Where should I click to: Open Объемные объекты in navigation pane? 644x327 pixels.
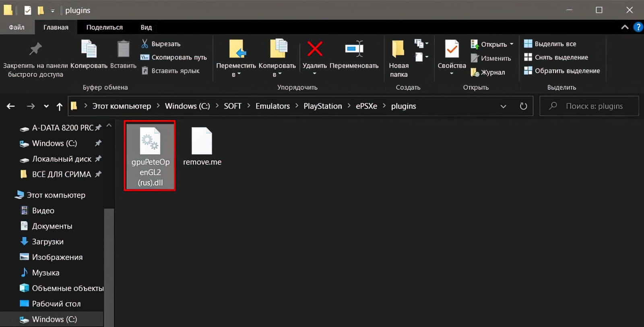coord(62,288)
